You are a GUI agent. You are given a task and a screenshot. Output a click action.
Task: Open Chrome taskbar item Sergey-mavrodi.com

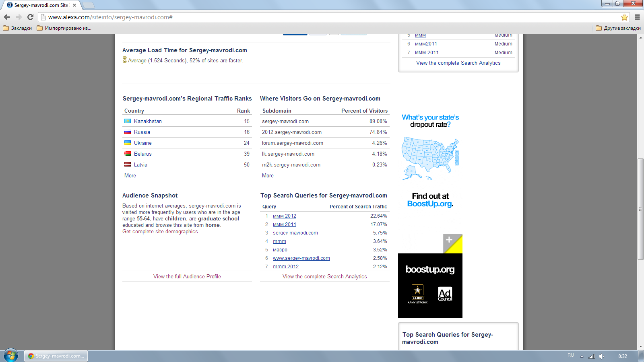56,356
